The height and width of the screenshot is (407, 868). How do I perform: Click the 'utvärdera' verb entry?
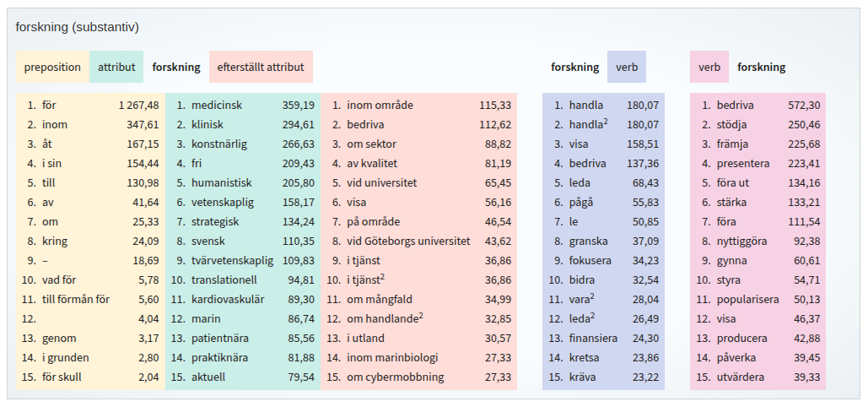point(740,377)
